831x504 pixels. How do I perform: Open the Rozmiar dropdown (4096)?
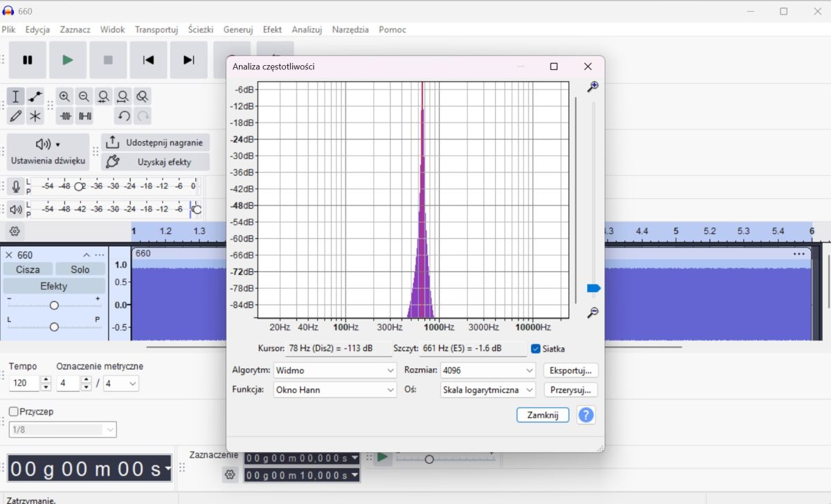tap(488, 370)
